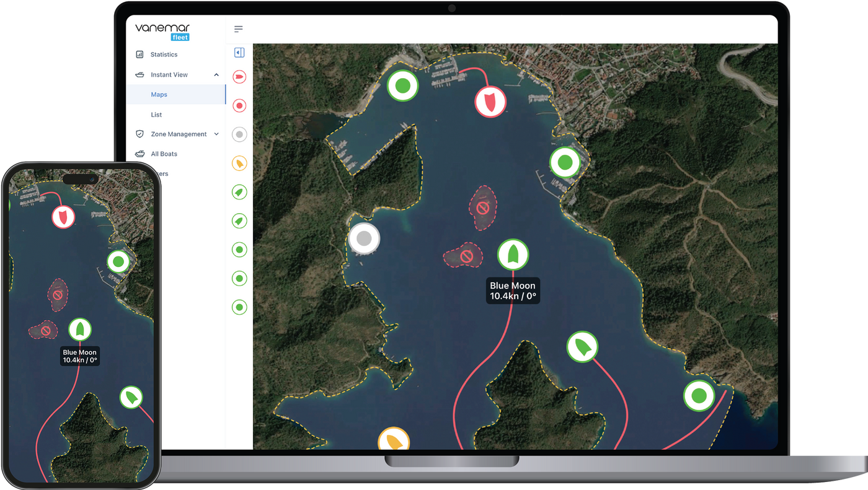Open the hamburger menu in top bar
Image resolution: width=868 pixels, height=490 pixels.
point(238,29)
